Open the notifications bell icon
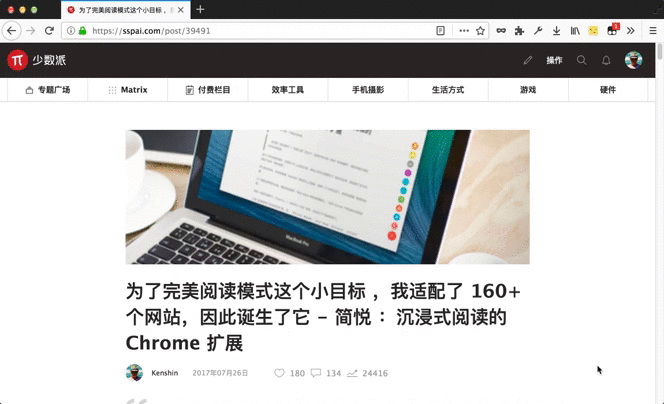 606,60
